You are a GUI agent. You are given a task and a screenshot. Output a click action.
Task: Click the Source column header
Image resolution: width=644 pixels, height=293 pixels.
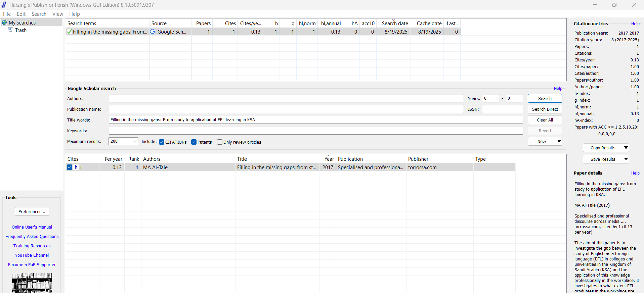(170, 23)
